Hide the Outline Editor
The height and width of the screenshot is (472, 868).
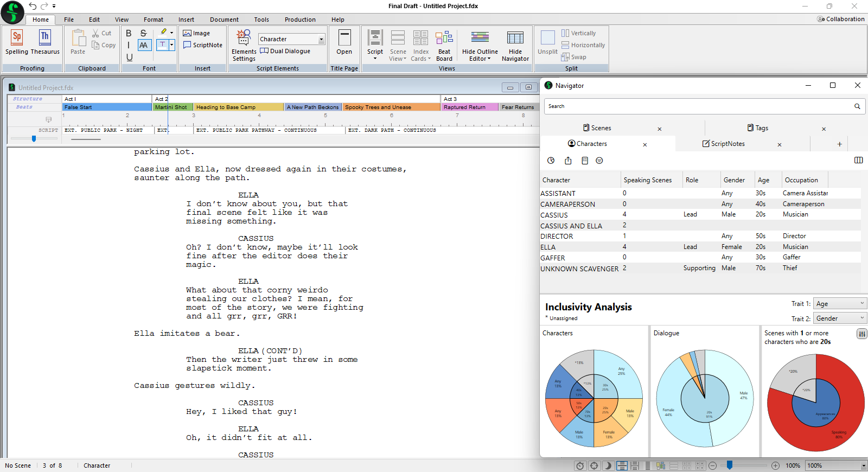[480, 46]
